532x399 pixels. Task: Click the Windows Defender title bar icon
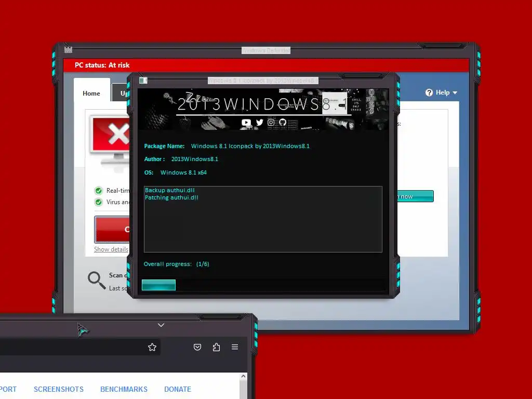(68, 50)
